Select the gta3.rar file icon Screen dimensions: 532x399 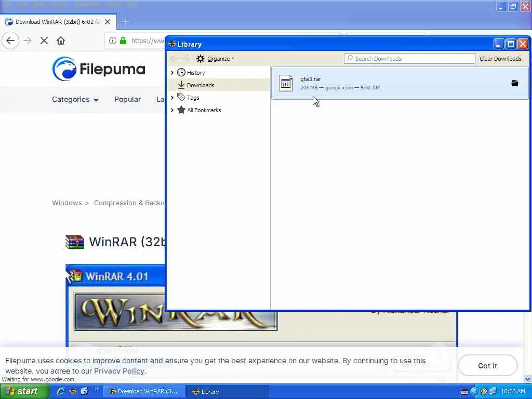pos(286,83)
